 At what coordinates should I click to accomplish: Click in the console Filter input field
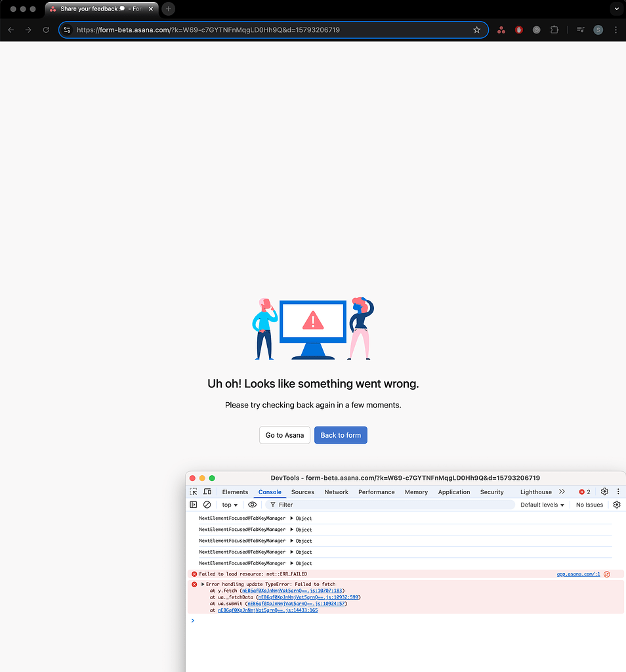tap(289, 504)
